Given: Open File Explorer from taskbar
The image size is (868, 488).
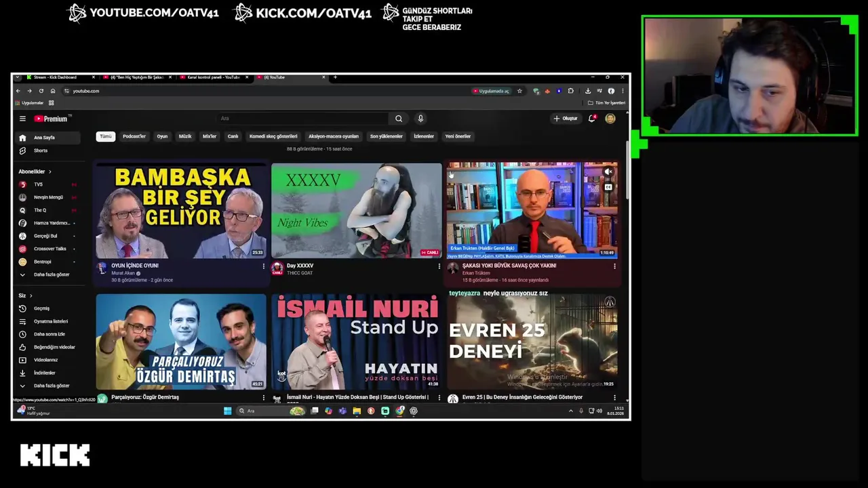Looking at the screenshot, I should pos(357,411).
